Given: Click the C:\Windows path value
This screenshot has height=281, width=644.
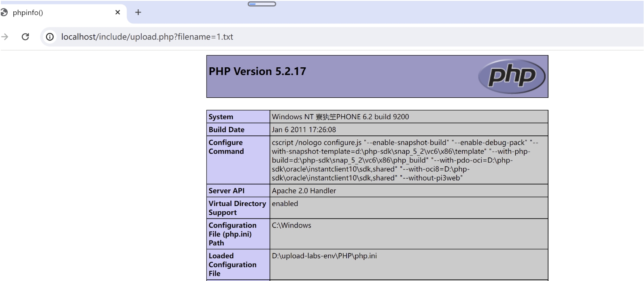Looking at the screenshot, I should [291, 225].
